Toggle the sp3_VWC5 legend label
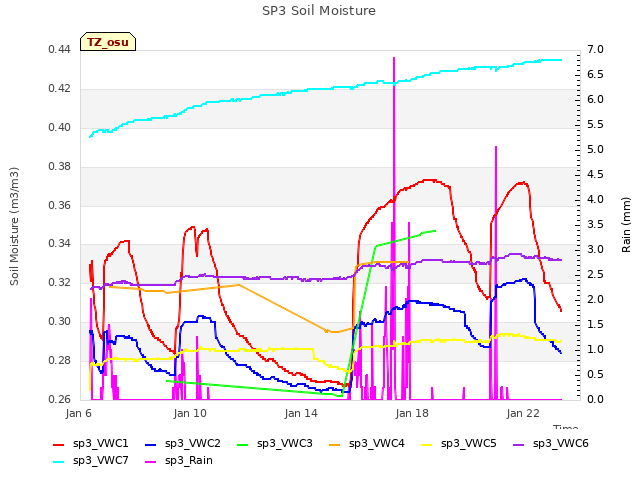This screenshot has width=640, height=480. coord(469,443)
